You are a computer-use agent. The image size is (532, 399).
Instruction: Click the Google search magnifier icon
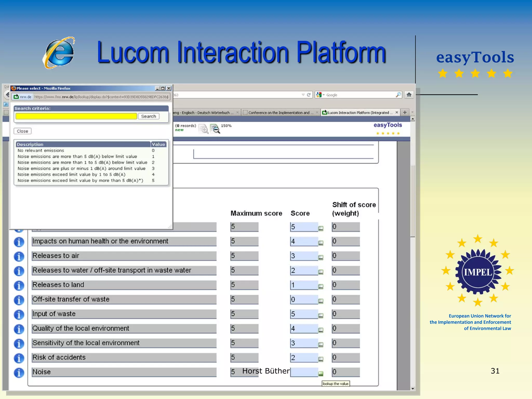tap(398, 95)
